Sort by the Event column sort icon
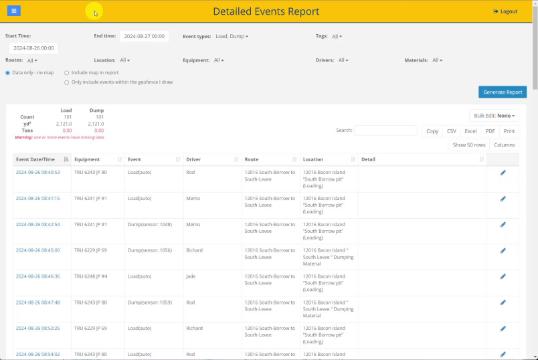538x360 pixels. tap(178, 159)
